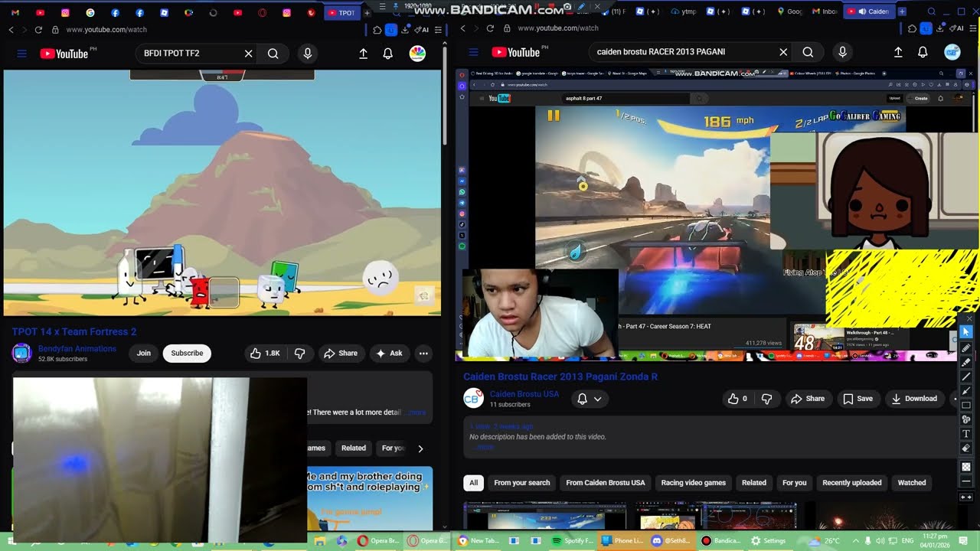Screen dimensions: 980x551
Task: Open account avatar in left YouTube window
Action: [x=417, y=54]
